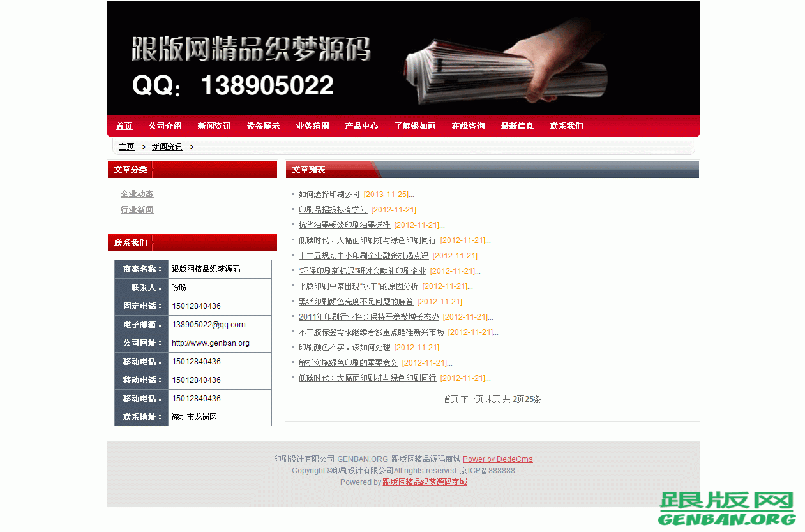Select the 最新信息 menu item
This screenshot has height=532, width=805.
(x=518, y=126)
